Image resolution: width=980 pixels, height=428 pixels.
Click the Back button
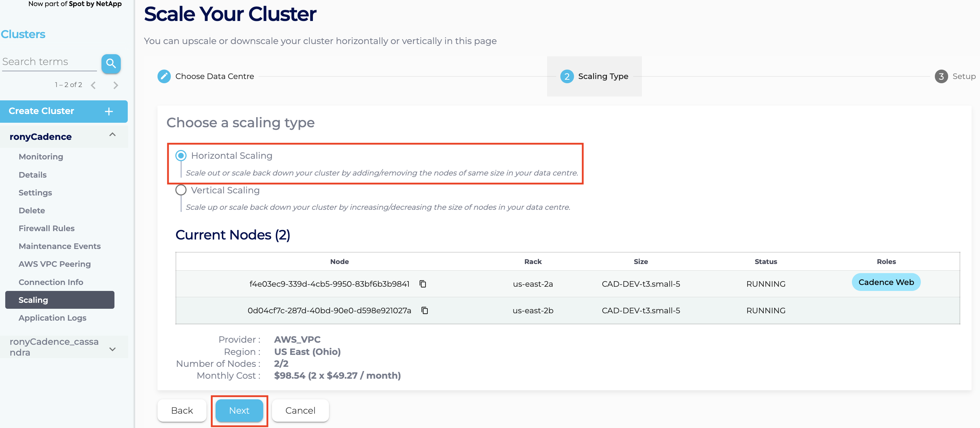(x=182, y=411)
